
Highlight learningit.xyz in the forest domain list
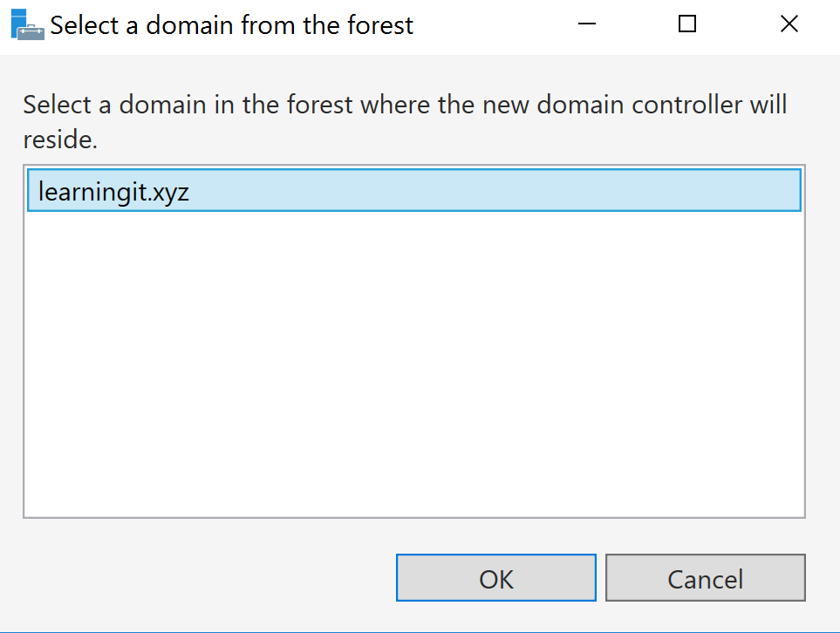(113, 191)
